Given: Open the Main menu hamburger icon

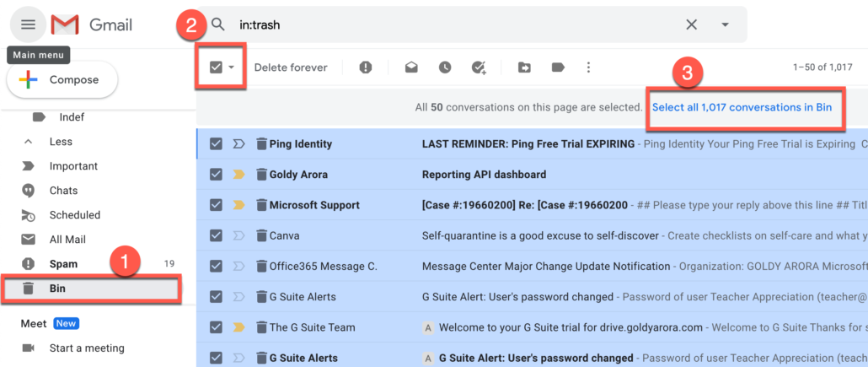Looking at the screenshot, I should (x=29, y=24).
